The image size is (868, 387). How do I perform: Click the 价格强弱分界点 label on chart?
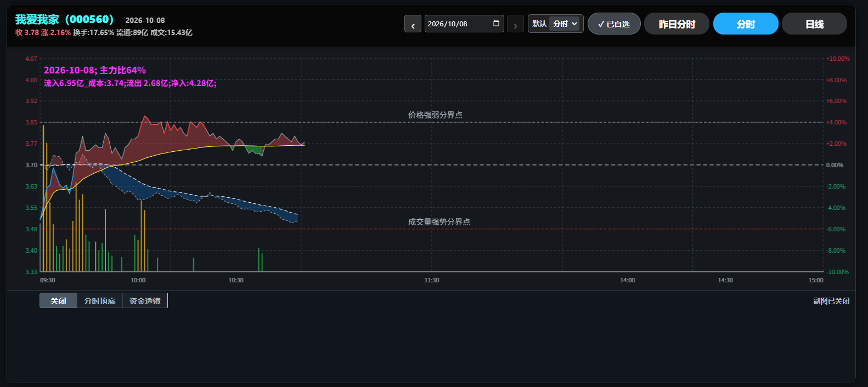pyautogui.click(x=435, y=115)
